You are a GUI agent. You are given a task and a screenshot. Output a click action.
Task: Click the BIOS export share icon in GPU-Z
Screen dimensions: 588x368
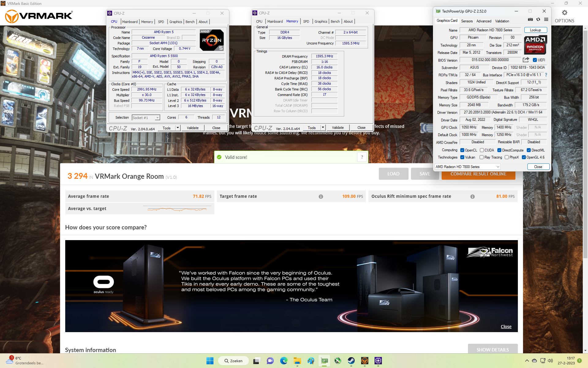coord(526,60)
